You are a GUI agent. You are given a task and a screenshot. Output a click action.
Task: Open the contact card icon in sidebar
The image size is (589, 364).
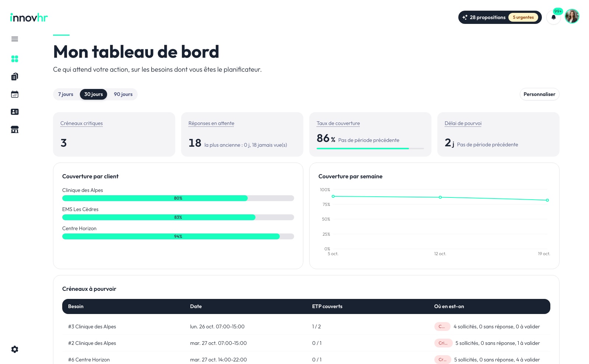point(15,112)
